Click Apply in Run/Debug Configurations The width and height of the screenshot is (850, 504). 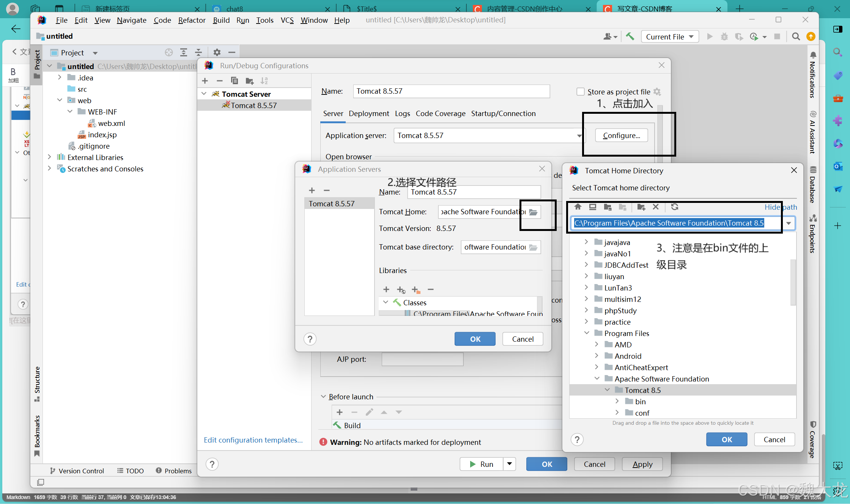click(642, 464)
